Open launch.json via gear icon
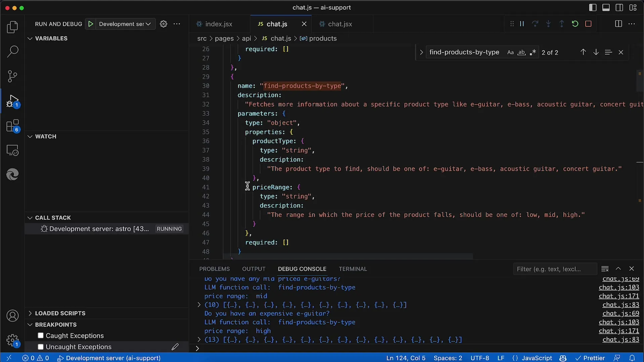This screenshot has width=644, height=362. tap(164, 24)
